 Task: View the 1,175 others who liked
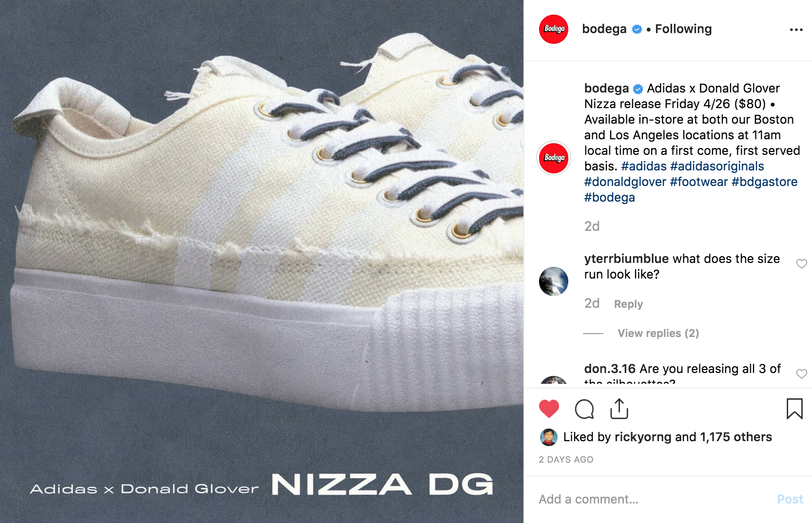(736, 437)
